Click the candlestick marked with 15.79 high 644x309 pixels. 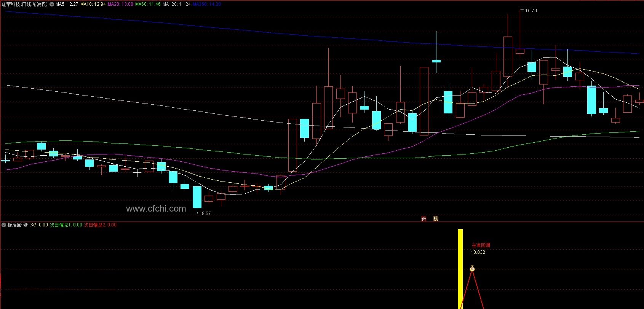click(520, 51)
